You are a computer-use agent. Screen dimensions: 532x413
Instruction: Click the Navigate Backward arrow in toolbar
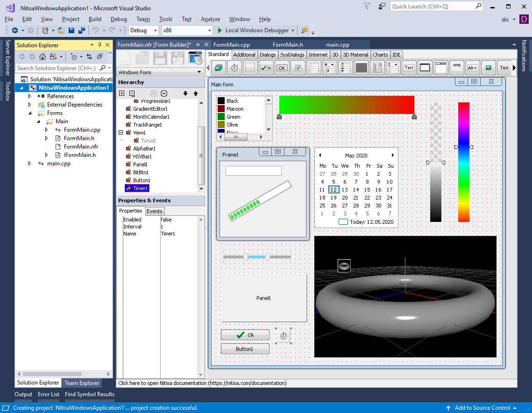(x=15, y=30)
